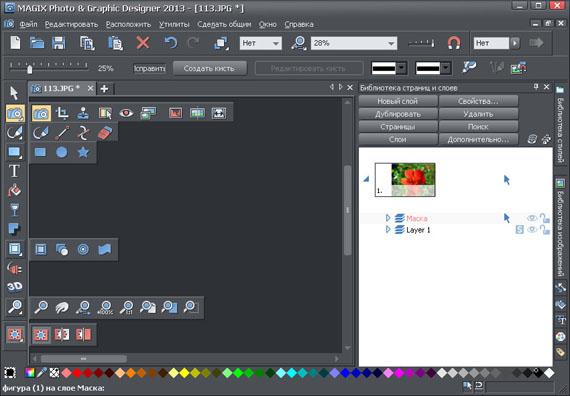The height and width of the screenshot is (396, 570).
Task: Enable magnetic snapping magnet icon
Action: [x=454, y=43]
